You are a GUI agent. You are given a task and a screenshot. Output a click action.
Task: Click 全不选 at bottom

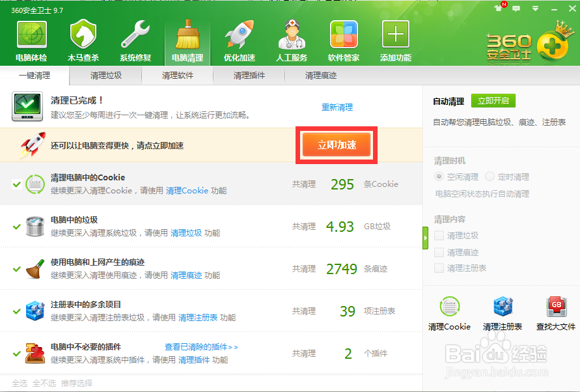click(x=44, y=383)
